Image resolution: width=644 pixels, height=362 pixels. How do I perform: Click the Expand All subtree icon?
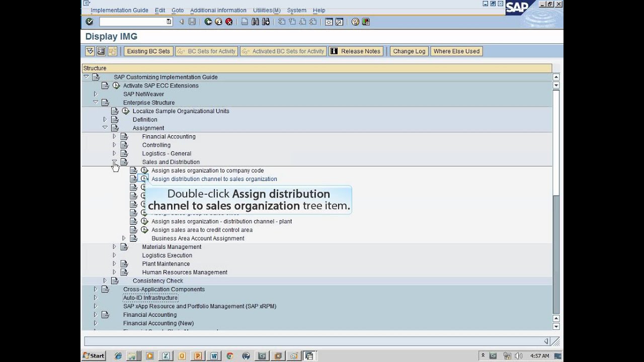(90, 51)
